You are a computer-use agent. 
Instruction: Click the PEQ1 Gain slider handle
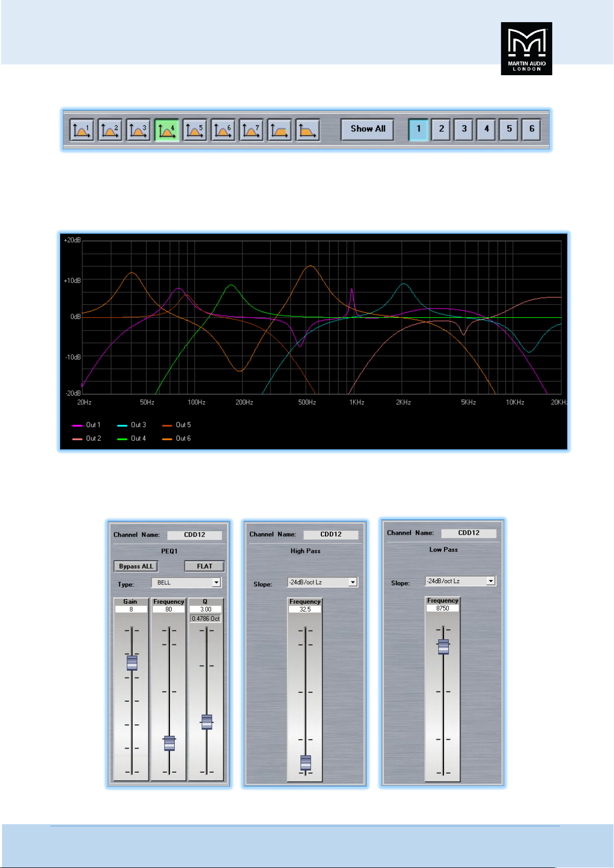tap(132, 662)
